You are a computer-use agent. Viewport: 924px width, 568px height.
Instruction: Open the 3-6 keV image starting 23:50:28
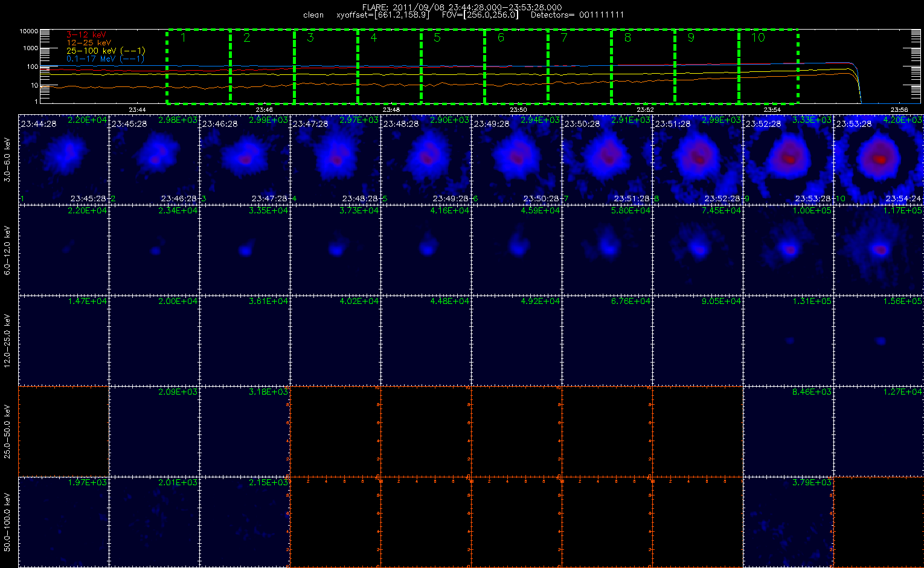608,159
